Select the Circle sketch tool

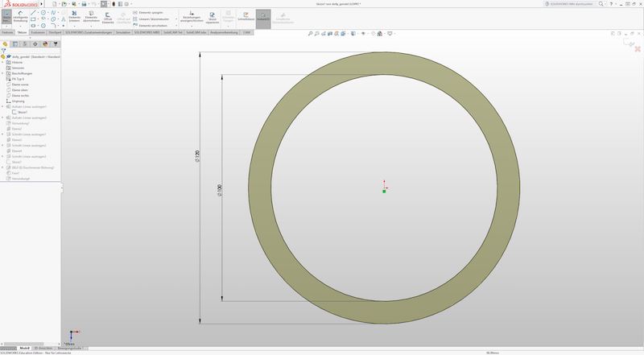coord(43,12)
